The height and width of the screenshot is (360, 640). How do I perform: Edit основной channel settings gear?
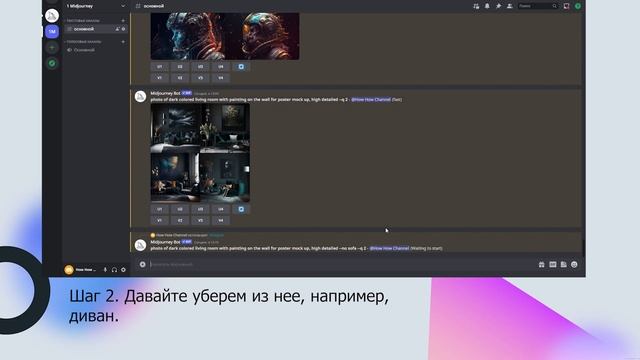point(124,29)
